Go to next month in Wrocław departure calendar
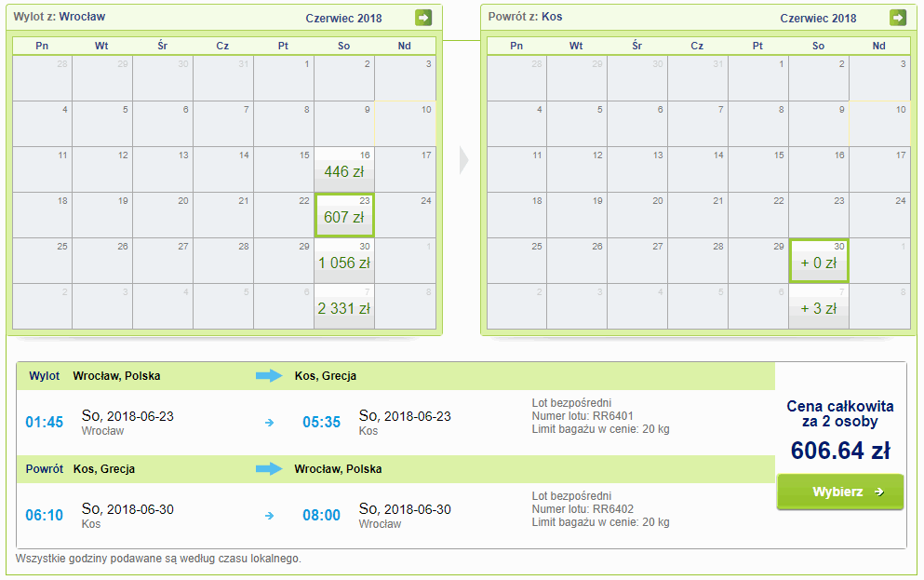This screenshot has height=580, width=924. pos(423,18)
